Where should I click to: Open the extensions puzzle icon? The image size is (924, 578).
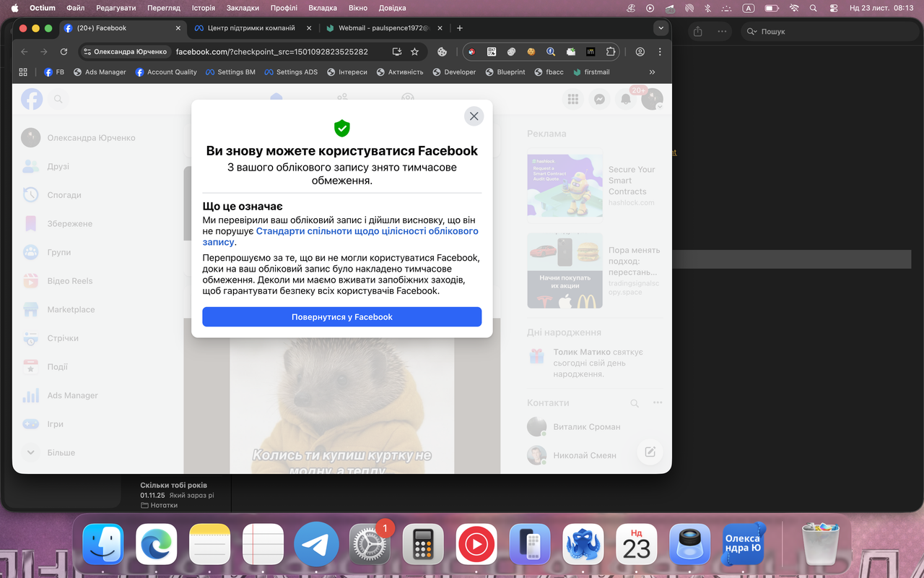pos(611,52)
